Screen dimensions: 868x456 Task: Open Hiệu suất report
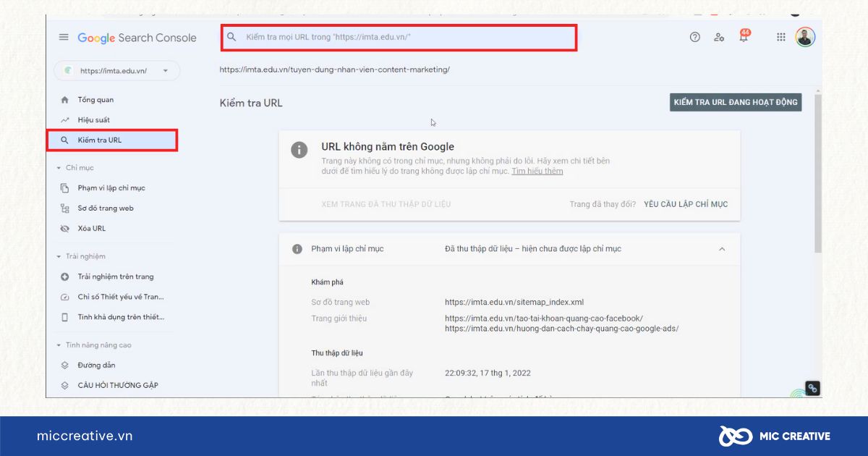tap(94, 120)
